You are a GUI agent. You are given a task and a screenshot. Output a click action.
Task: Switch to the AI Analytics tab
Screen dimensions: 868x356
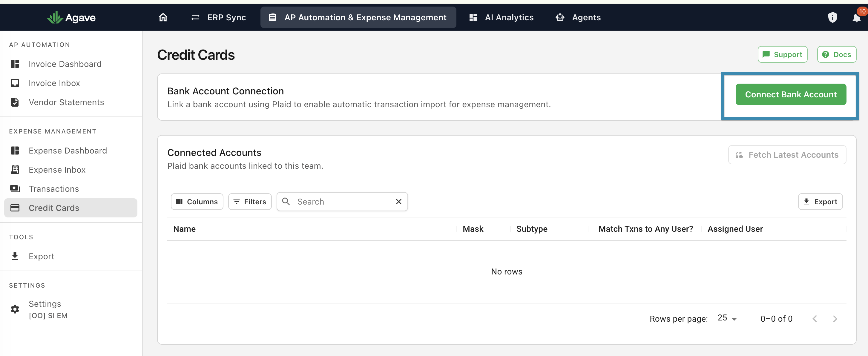(x=502, y=18)
